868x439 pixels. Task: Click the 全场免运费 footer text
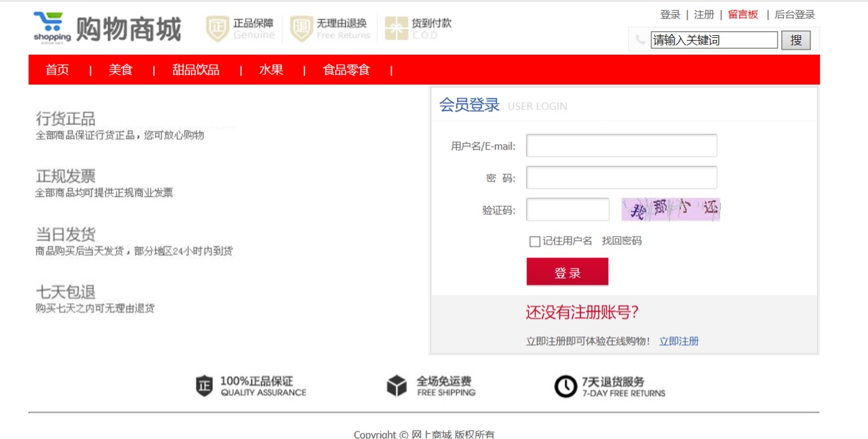pyautogui.click(x=444, y=381)
